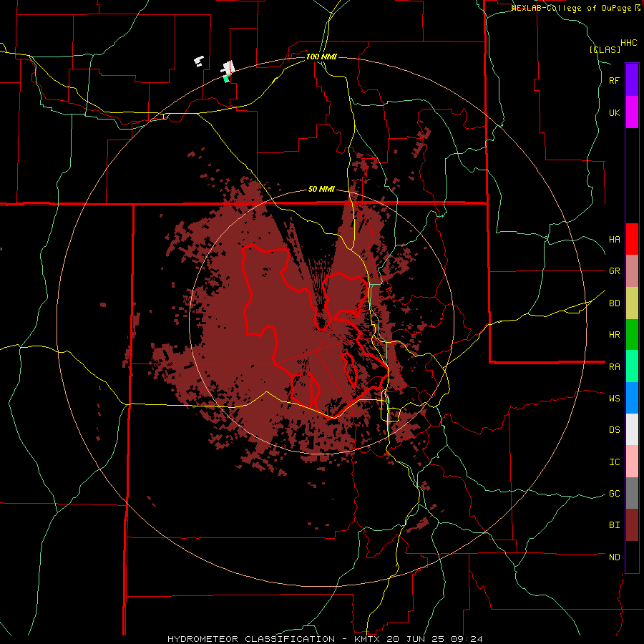Click the 'KMTX' radar station identifier

click(367, 639)
